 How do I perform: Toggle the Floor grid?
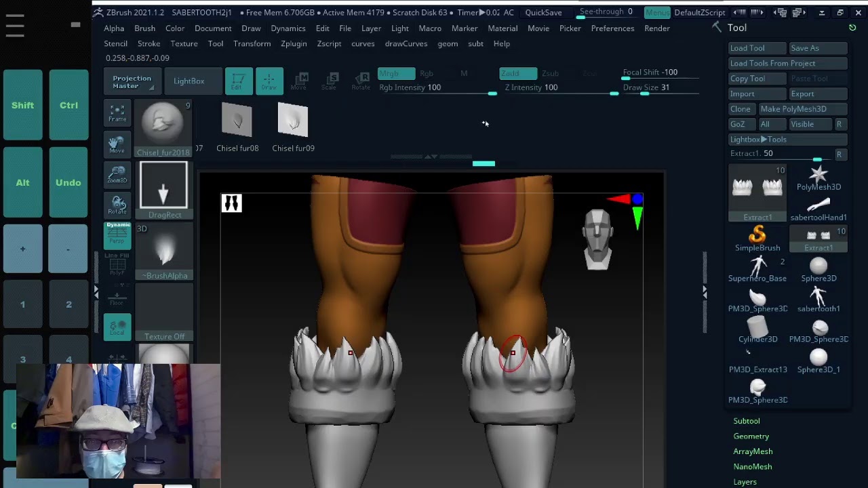pyautogui.click(x=117, y=296)
